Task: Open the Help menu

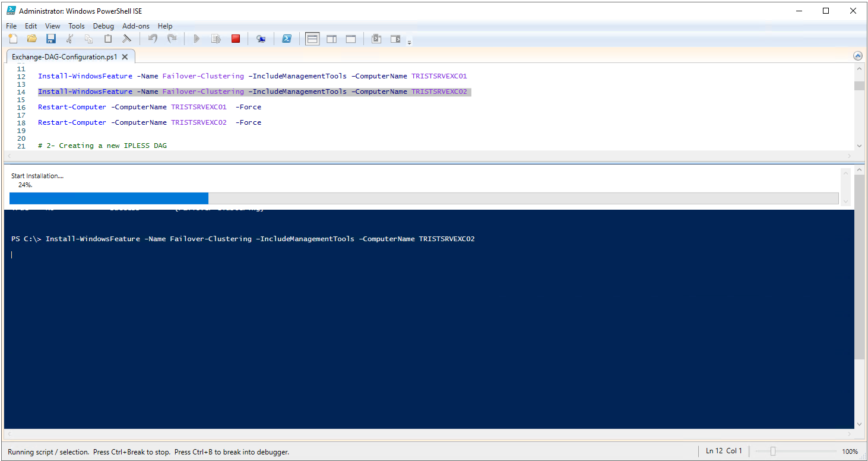Action: coord(165,26)
